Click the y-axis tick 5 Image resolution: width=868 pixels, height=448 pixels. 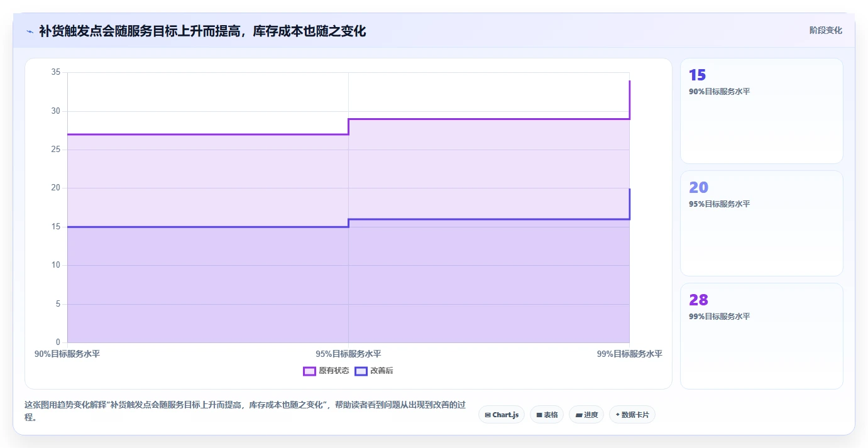coord(58,304)
